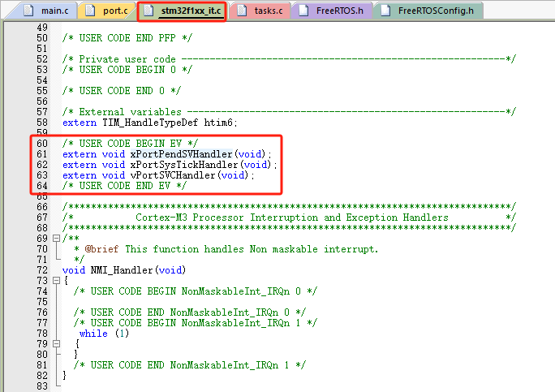Click the 'USER CODE BEGIN 0' comment
This screenshot has width=555, height=392.
point(127,70)
